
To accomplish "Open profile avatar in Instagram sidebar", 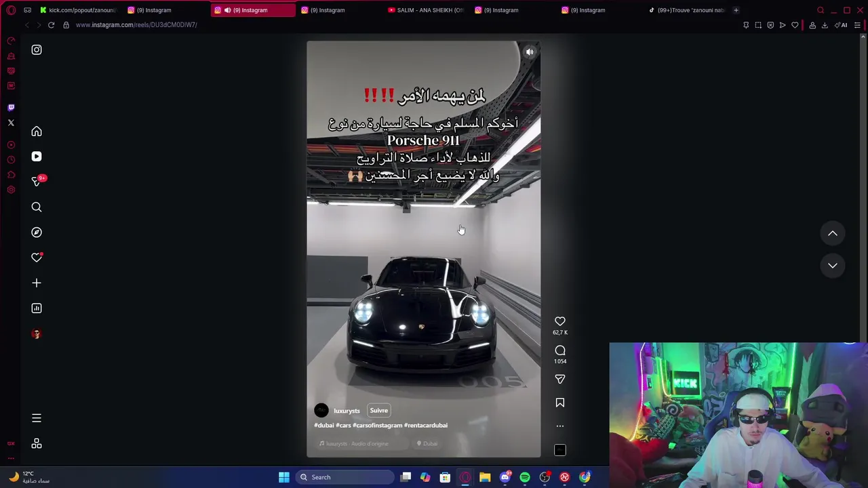I will (x=37, y=334).
